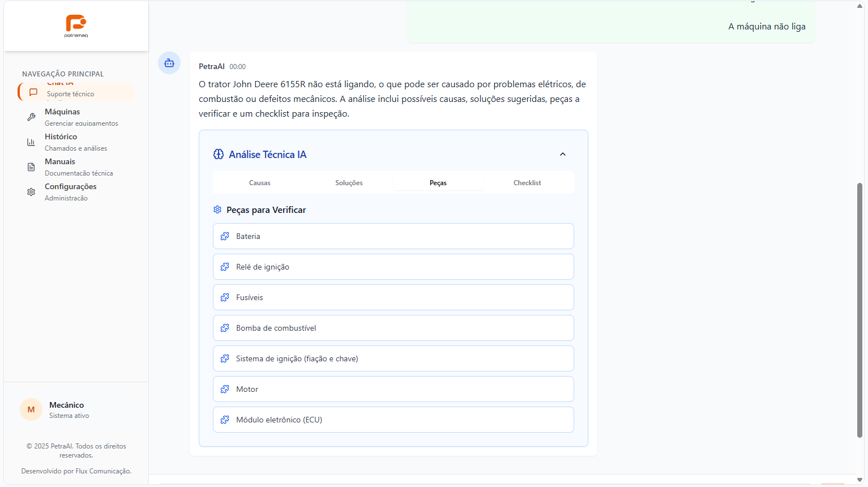
Task: Select the Peças tab
Action: point(438,183)
